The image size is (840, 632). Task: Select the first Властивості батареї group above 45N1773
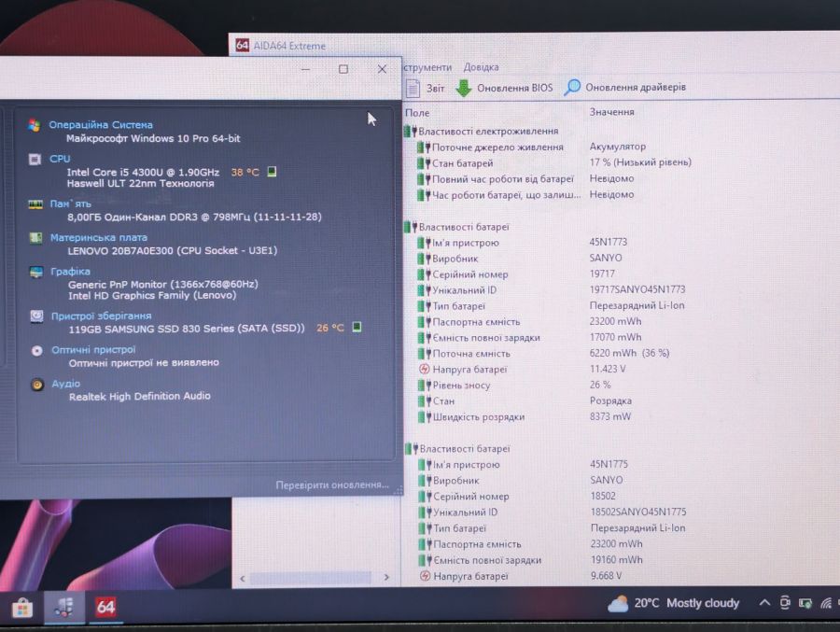pyautogui.click(x=457, y=227)
